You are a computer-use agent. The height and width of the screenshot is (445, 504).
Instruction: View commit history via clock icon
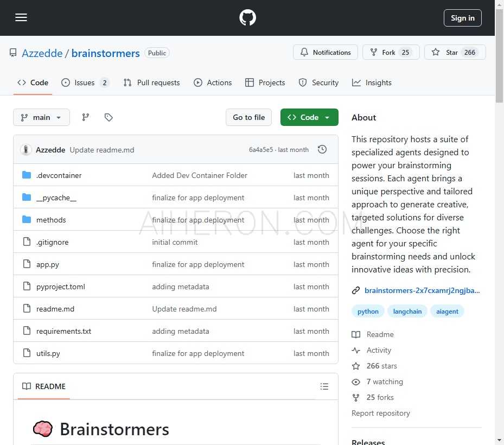pos(322,149)
